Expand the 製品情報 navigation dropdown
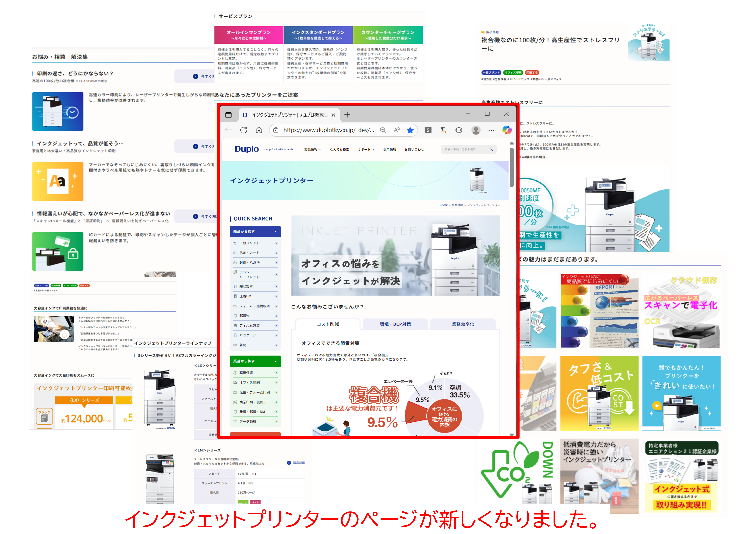This screenshot has width=756, height=534. click(x=312, y=149)
